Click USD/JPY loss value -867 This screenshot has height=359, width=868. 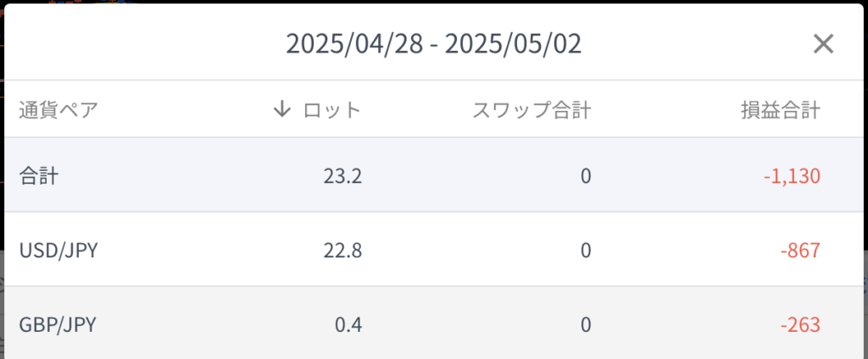click(x=801, y=251)
